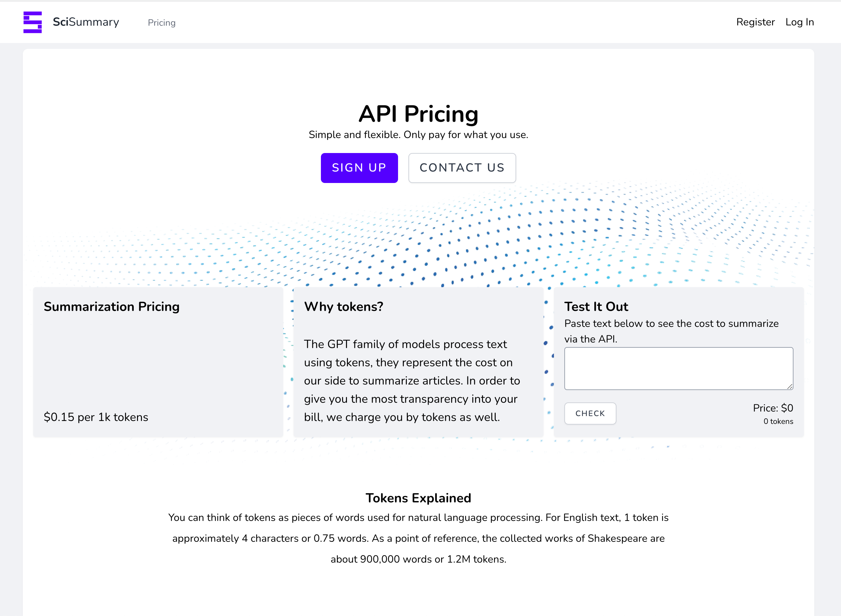
Task: Click the purple SIGN UP button
Action: [359, 168]
